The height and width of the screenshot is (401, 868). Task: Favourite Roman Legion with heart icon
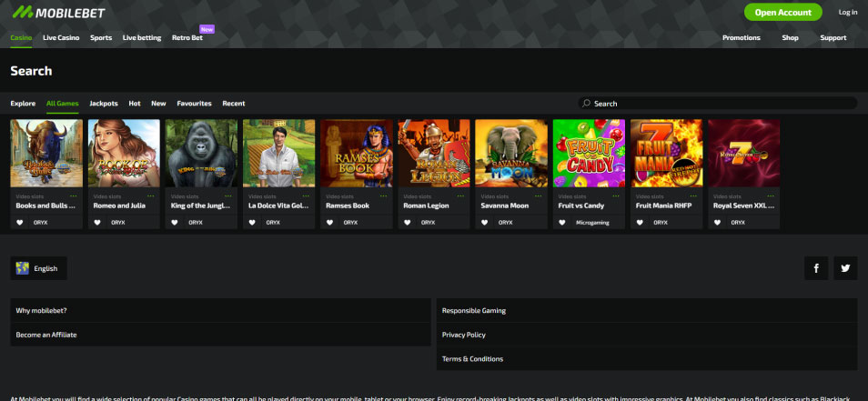(408, 223)
